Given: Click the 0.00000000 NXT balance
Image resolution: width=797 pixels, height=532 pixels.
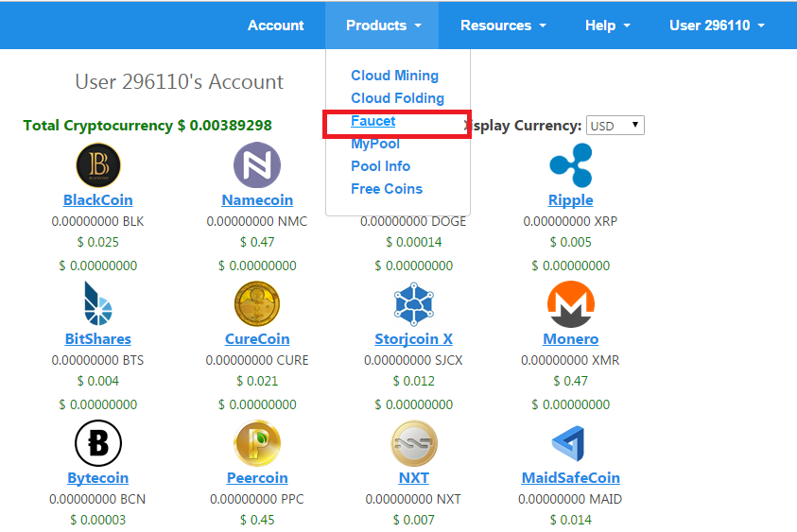Looking at the screenshot, I should coord(413,500).
